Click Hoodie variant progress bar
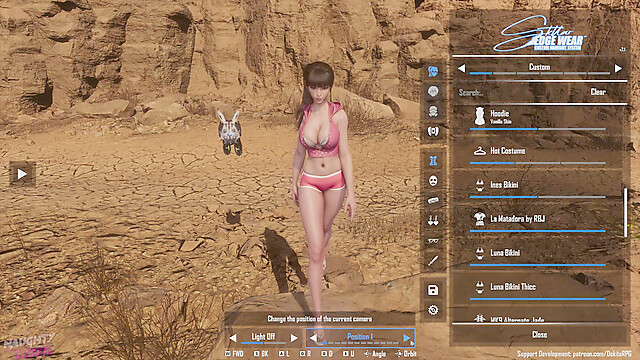This screenshot has width=640, height=360. tap(538, 129)
